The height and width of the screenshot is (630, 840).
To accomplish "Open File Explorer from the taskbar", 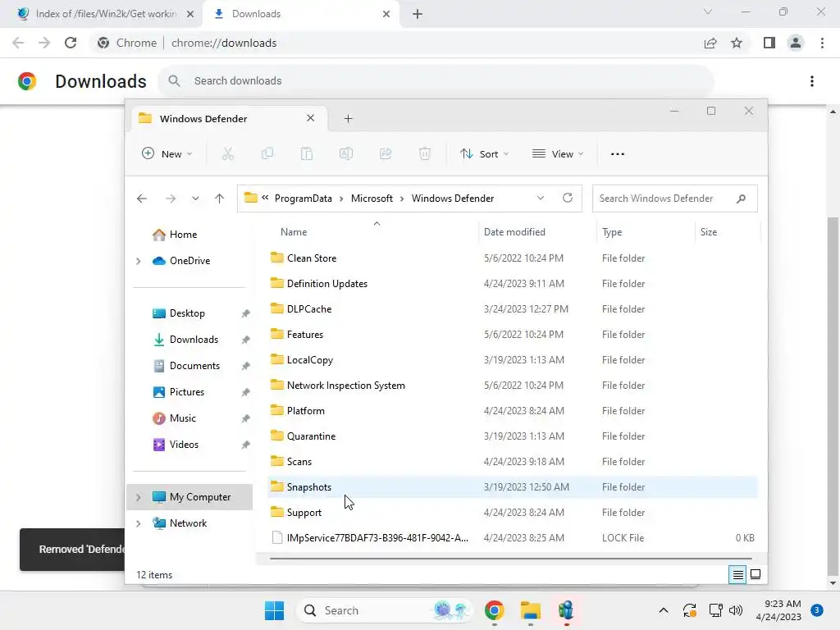I will [531, 610].
